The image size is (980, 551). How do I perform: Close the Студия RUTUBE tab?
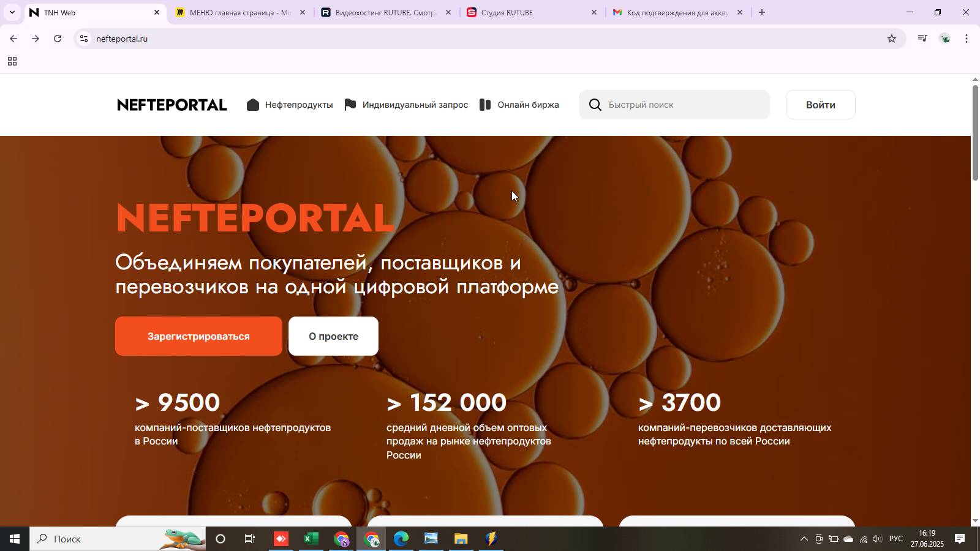point(594,12)
